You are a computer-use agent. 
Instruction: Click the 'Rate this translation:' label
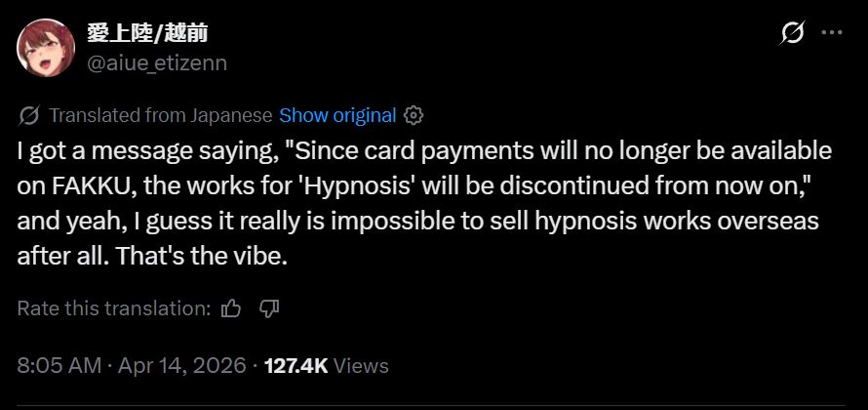[x=114, y=308]
